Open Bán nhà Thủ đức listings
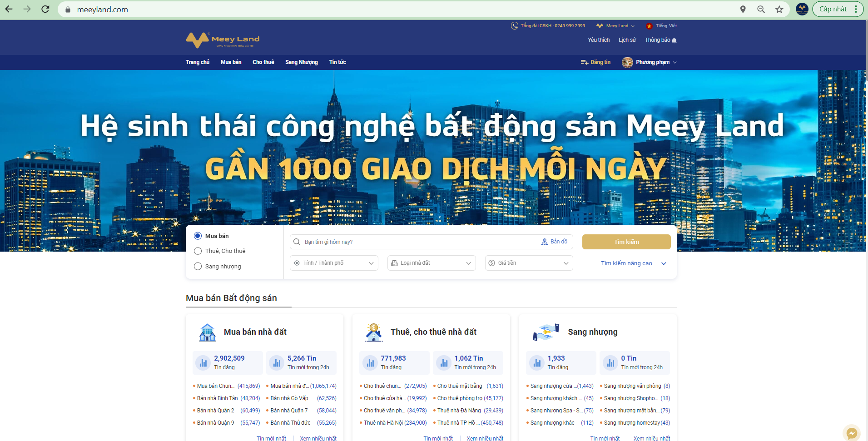Screen dimensions: 868x441 [x=291, y=423]
